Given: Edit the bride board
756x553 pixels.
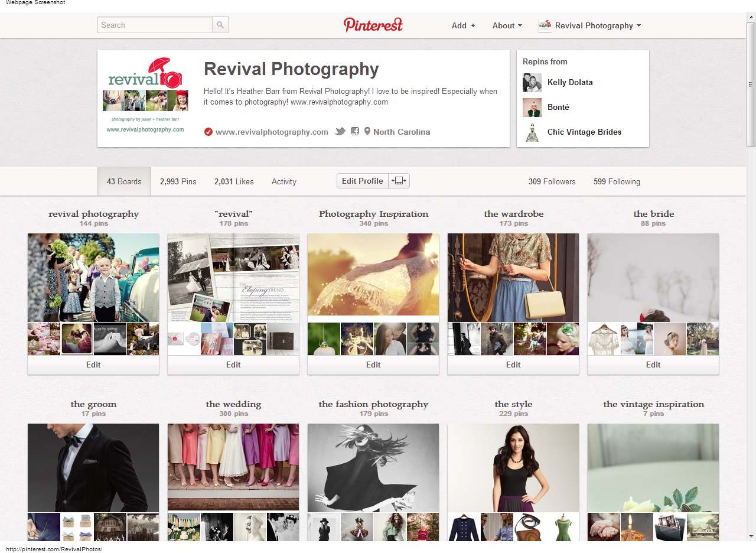Looking at the screenshot, I should [x=653, y=365].
